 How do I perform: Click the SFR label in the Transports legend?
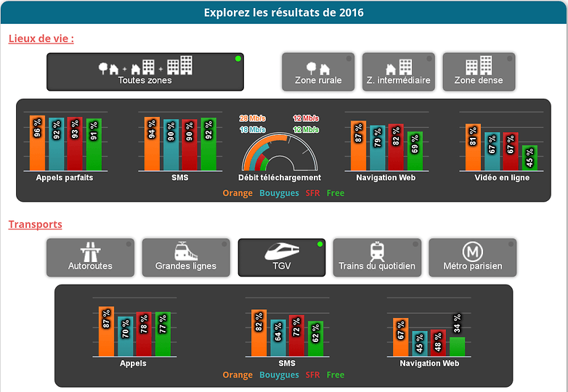coord(312,375)
